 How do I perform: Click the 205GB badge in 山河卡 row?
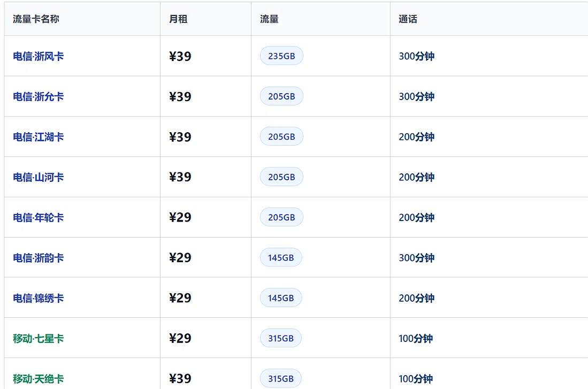(x=281, y=177)
